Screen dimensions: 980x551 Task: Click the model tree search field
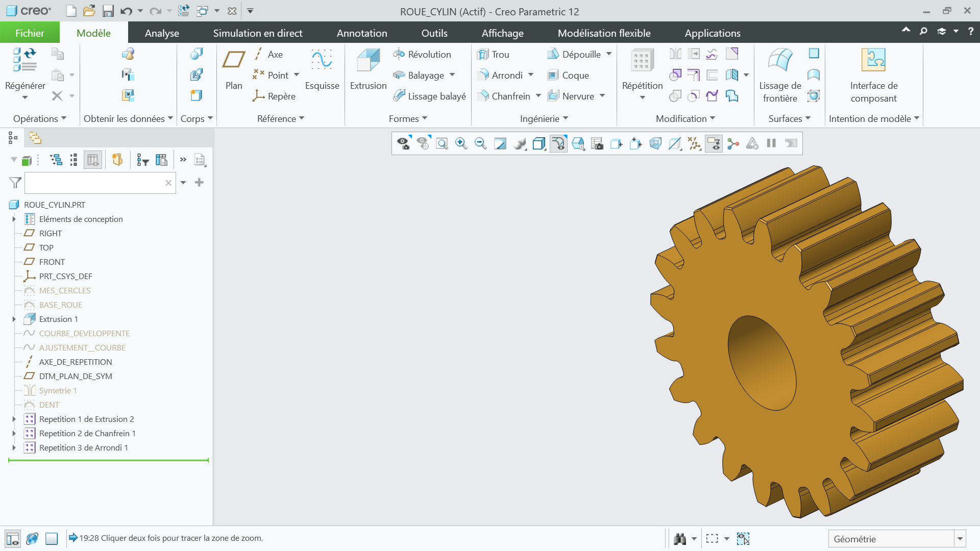click(x=94, y=183)
